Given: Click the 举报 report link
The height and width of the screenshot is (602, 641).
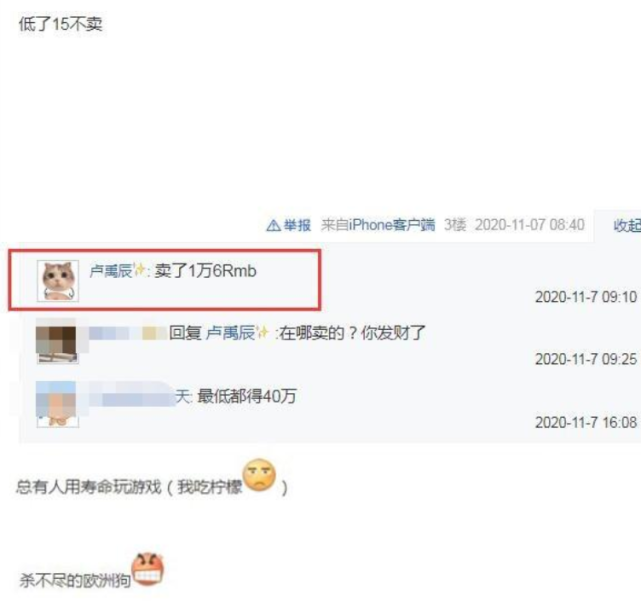Looking at the screenshot, I should coord(297,225).
